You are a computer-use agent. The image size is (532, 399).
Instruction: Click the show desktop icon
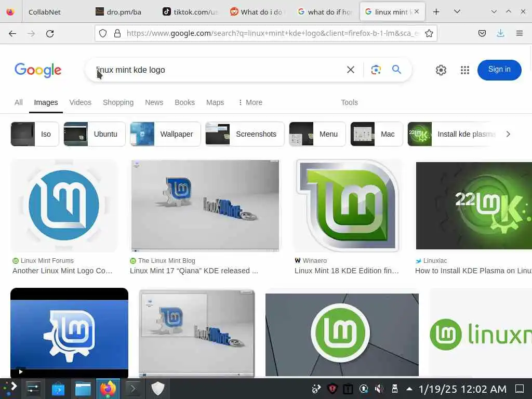click(520, 389)
